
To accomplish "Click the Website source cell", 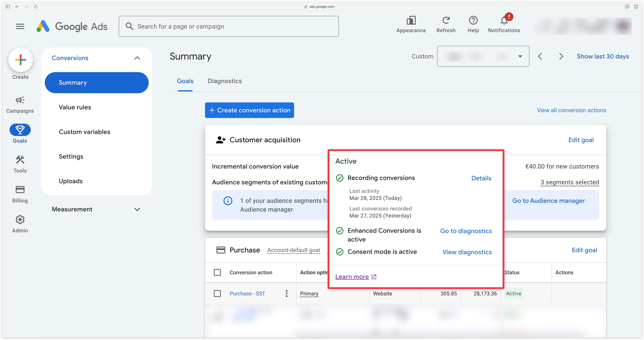I will coord(383,294).
